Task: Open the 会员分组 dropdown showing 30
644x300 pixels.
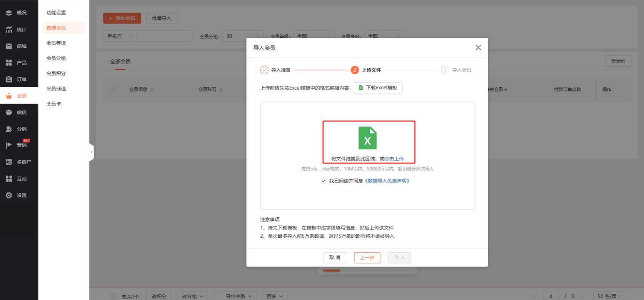Action: pos(243,36)
